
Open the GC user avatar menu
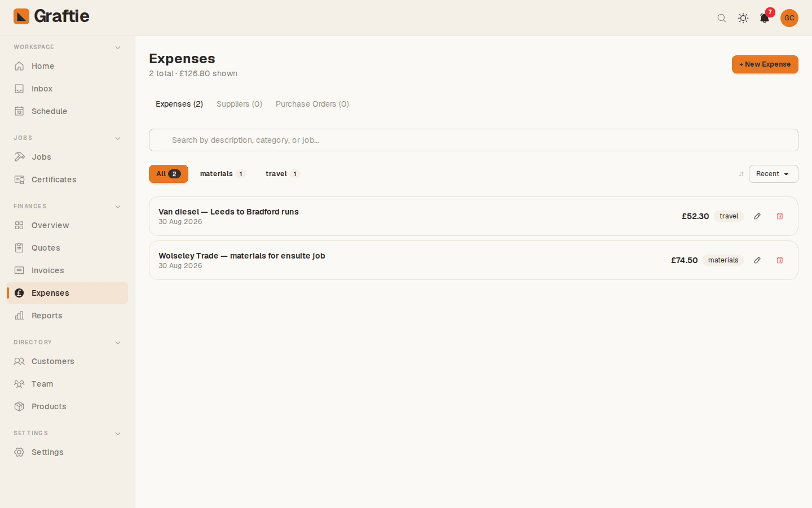click(789, 18)
